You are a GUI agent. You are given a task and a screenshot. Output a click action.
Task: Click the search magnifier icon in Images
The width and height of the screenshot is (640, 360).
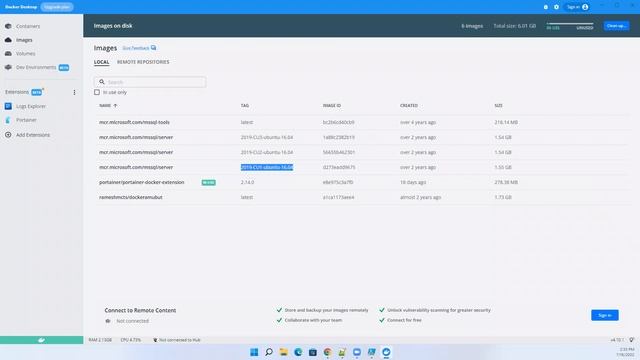coord(102,82)
